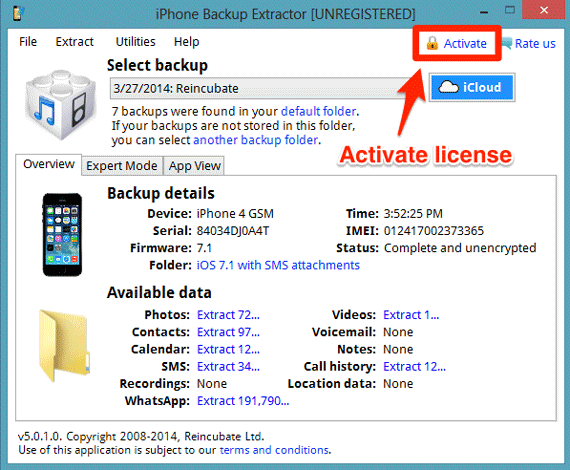Viewport: 570px width, 470px height.
Task: Click the Backup details heading
Action: point(161,193)
